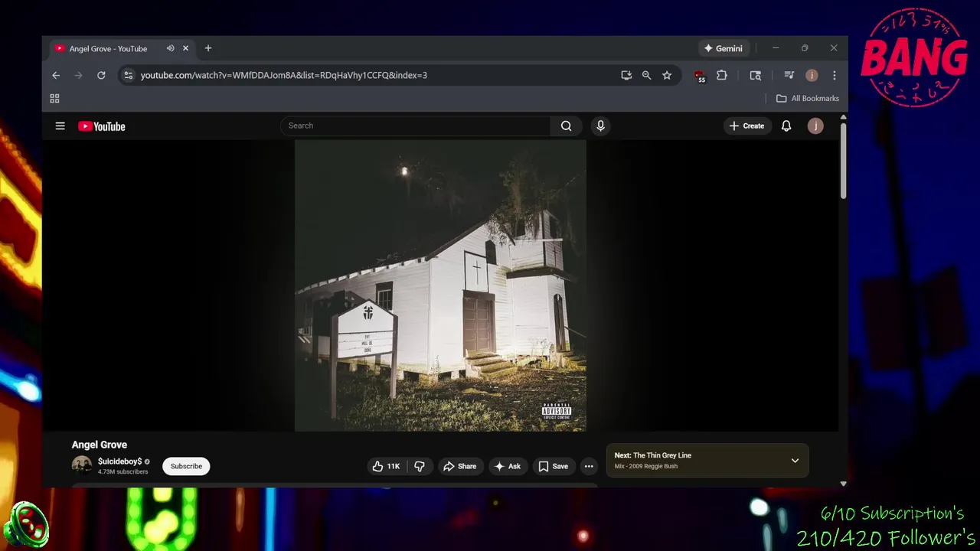Start voice search with microphone
980x551 pixels.
[x=600, y=126]
